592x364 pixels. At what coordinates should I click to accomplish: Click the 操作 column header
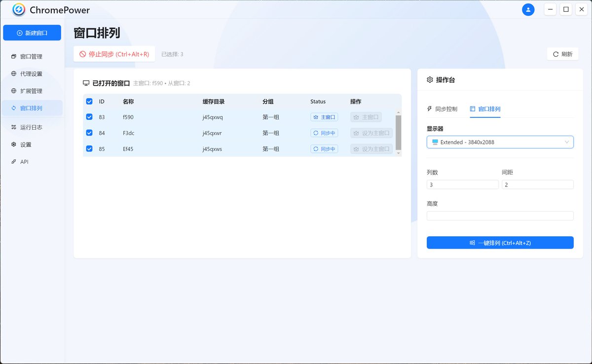click(x=356, y=102)
